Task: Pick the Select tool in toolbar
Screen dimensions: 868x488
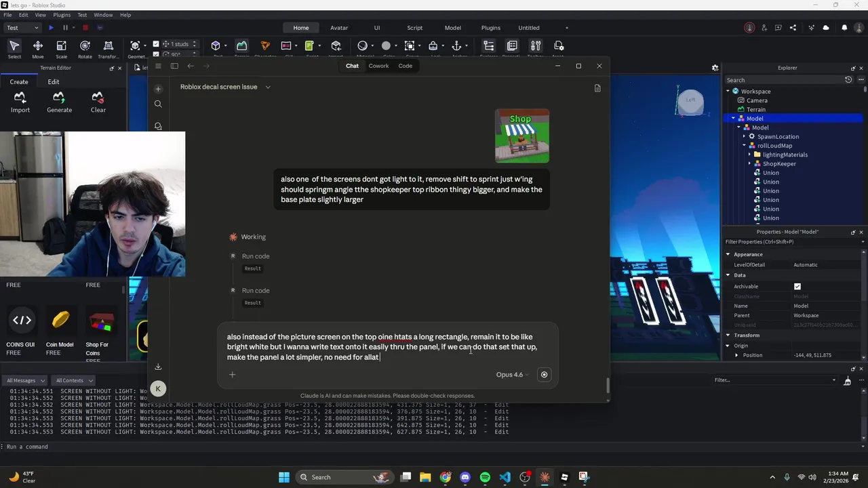Action: 14,49
